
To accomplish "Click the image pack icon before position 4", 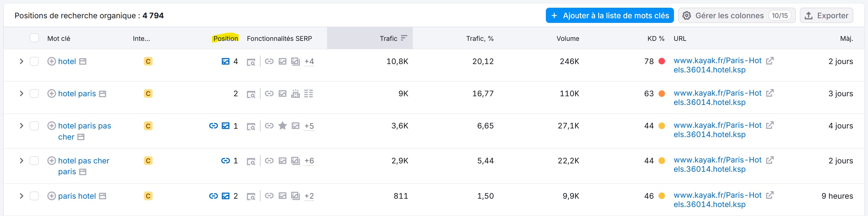I will 225,61.
